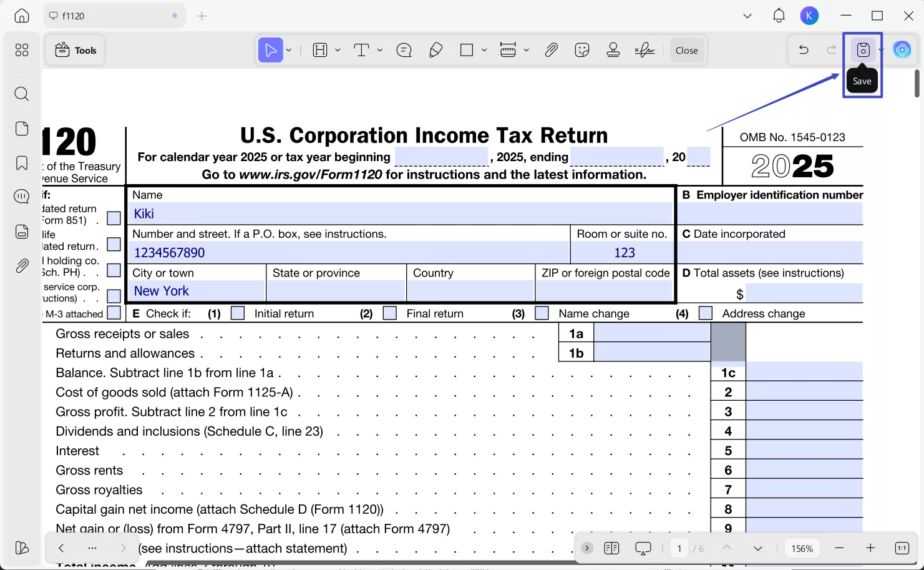Viewport: 924px width, 570px height.
Task: Select the Text tool in the annotation toolbar
Action: [x=362, y=50]
